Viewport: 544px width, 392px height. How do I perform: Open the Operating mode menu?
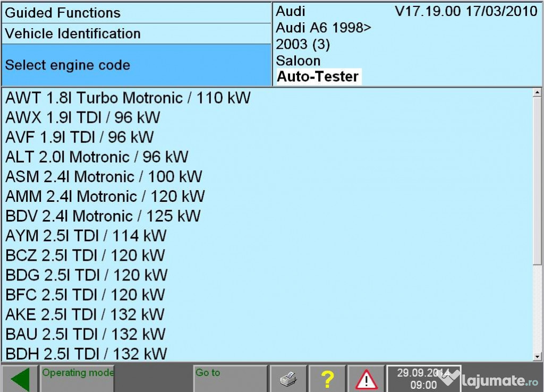[77, 379]
